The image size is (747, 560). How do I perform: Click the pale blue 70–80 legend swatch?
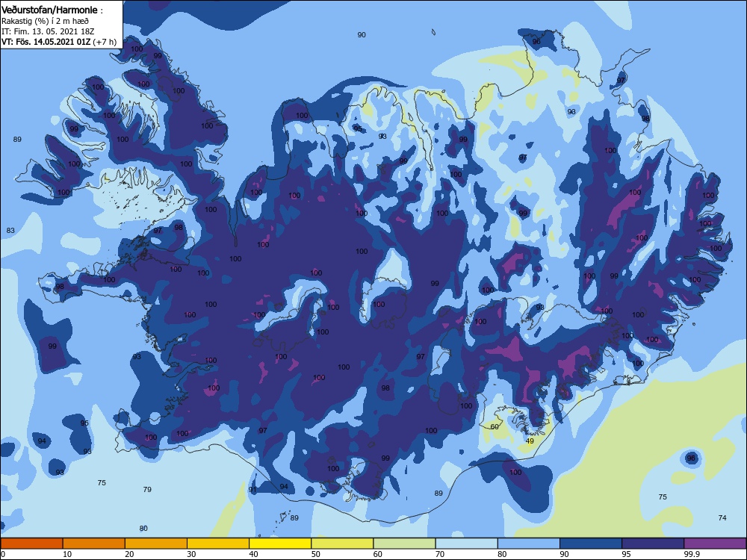[x=466, y=544]
